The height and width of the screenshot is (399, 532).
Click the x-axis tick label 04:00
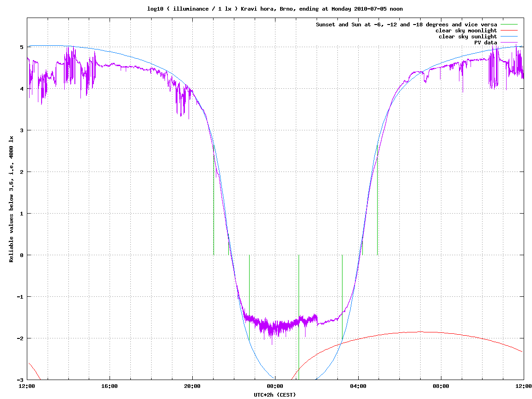[358, 386]
